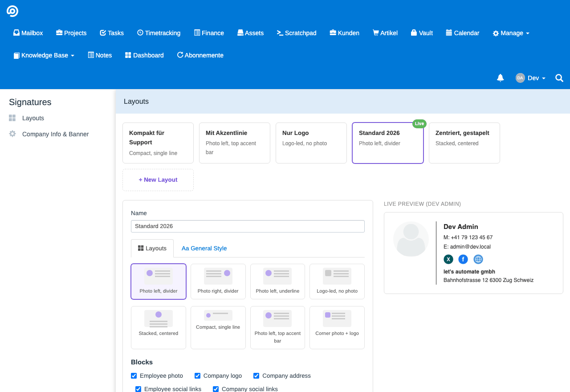Go to the Dashboard
The height and width of the screenshot is (392, 570).
tap(144, 55)
